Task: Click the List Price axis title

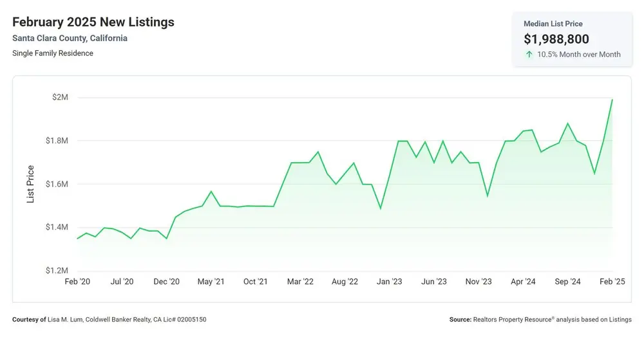Action: [x=30, y=184]
